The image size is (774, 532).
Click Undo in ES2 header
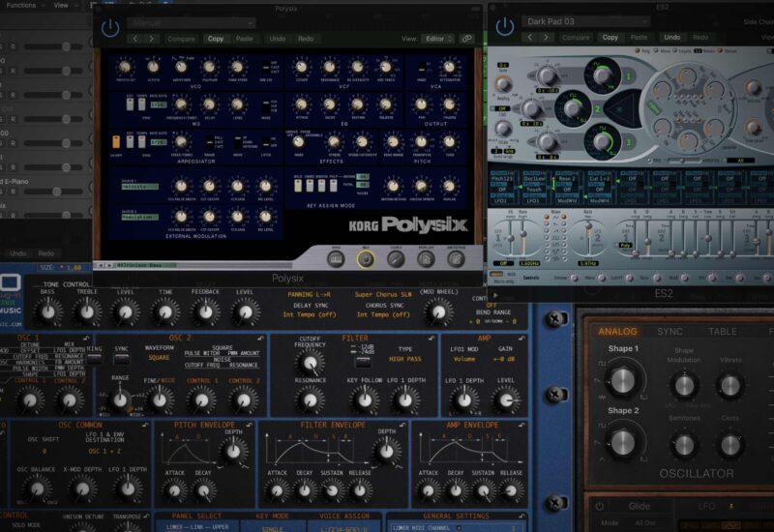671,37
